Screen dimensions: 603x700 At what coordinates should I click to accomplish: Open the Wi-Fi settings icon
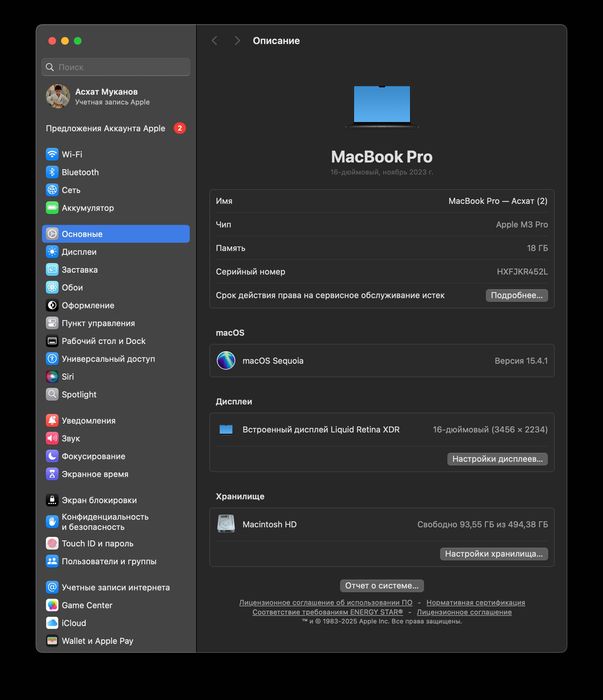coord(52,154)
